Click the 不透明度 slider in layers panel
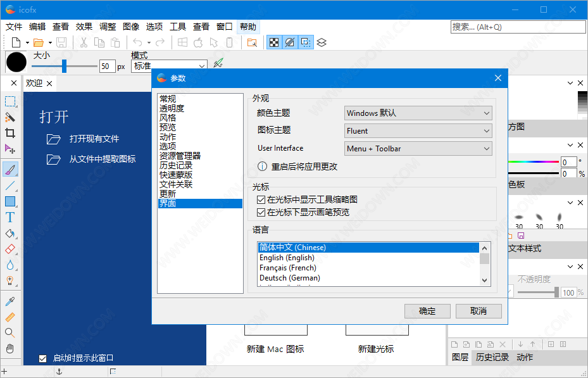Viewport: 588px width, 378px height. tap(539, 292)
